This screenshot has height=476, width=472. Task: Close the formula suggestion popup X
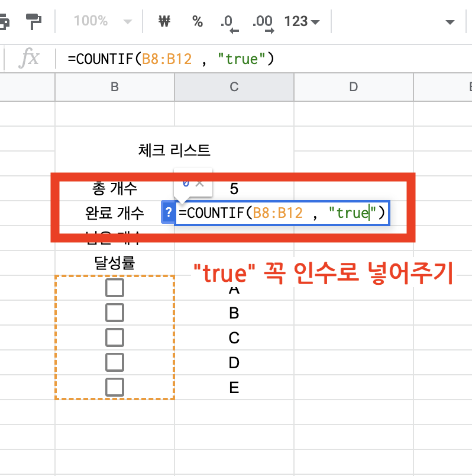click(199, 183)
